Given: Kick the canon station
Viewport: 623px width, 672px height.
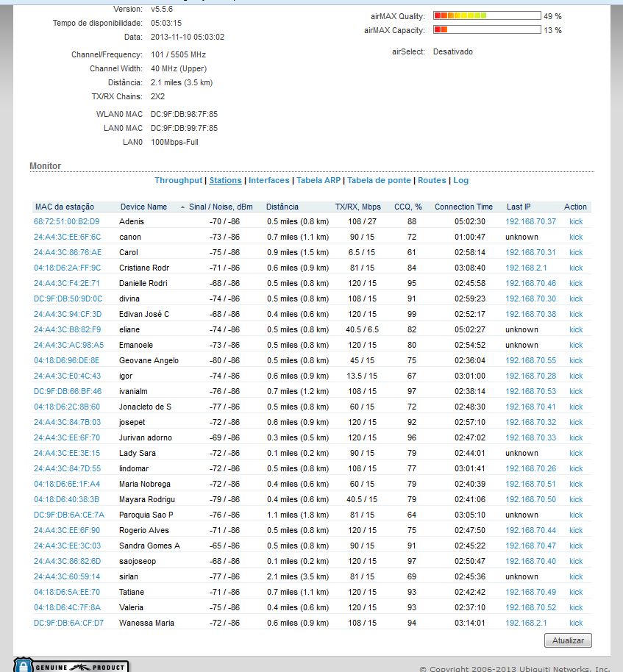Looking at the screenshot, I should (576, 237).
